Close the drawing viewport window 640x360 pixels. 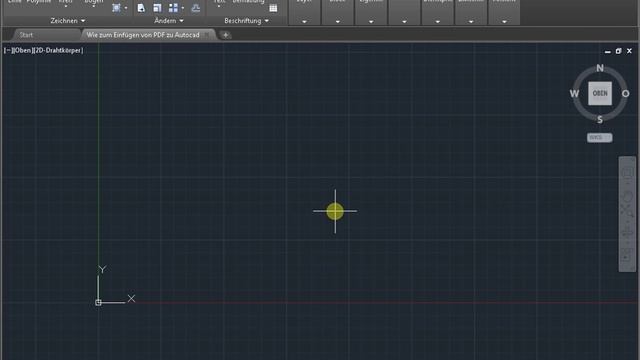coord(629,51)
